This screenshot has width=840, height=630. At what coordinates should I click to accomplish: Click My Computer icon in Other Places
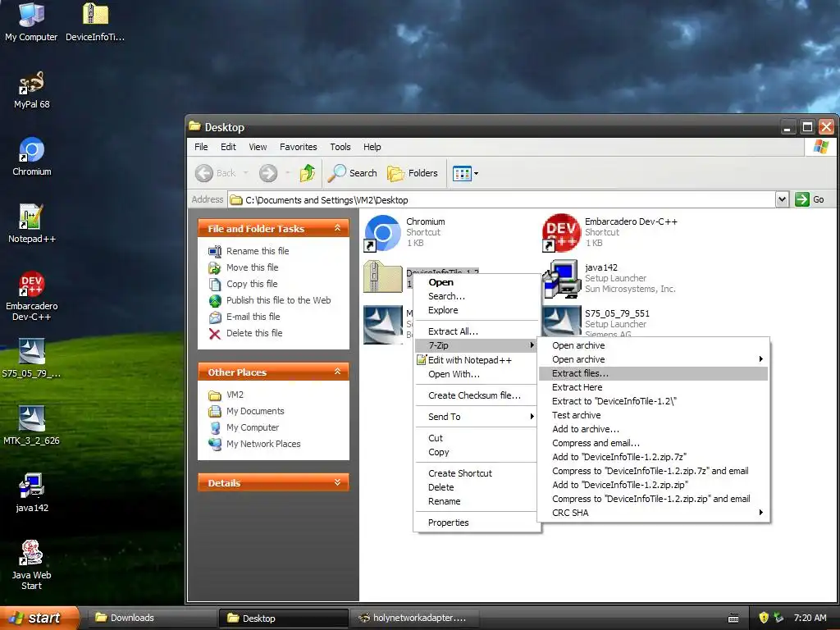pos(215,427)
